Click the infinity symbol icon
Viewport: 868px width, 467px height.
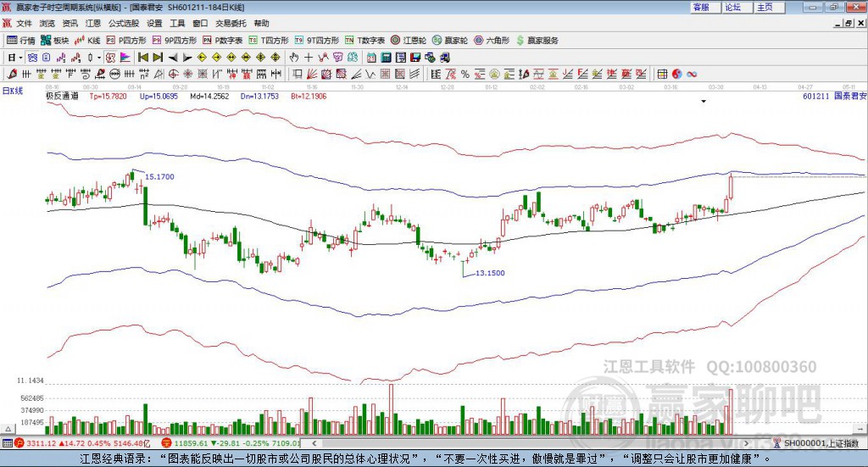(x=692, y=74)
